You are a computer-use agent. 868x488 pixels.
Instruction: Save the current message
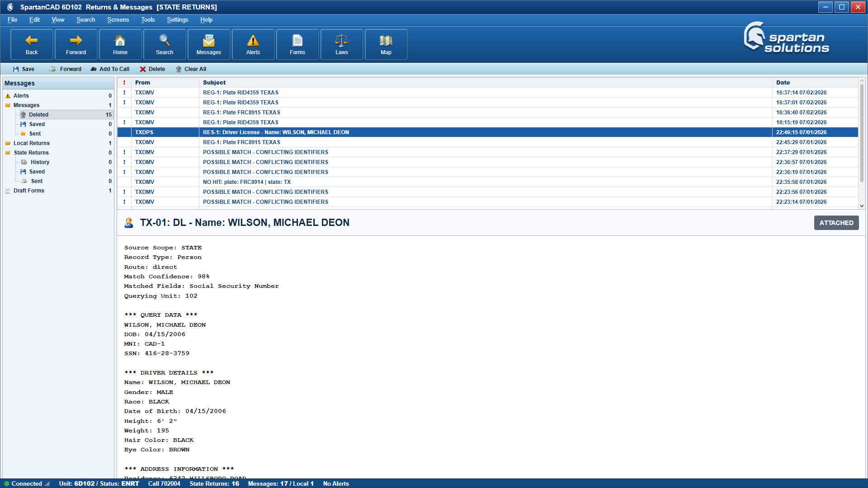click(24, 69)
